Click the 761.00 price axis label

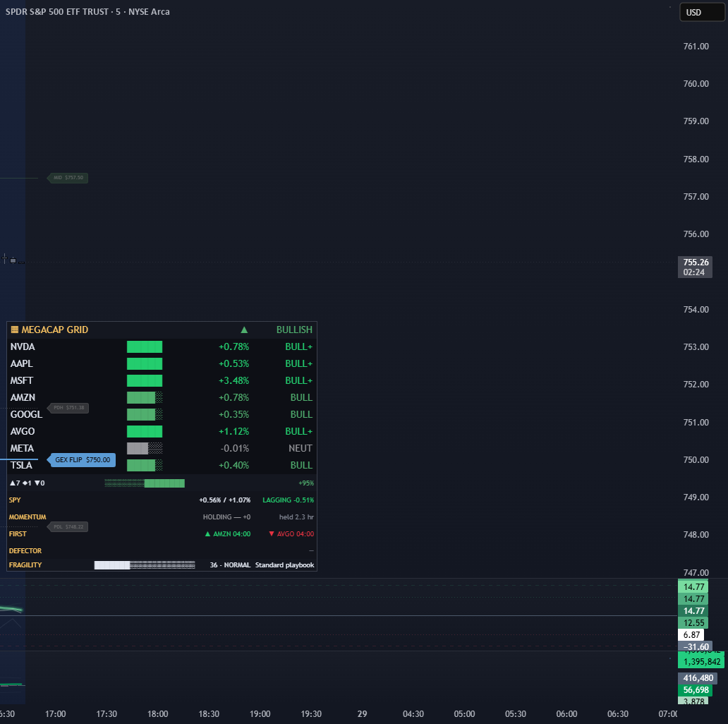click(x=696, y=47)
